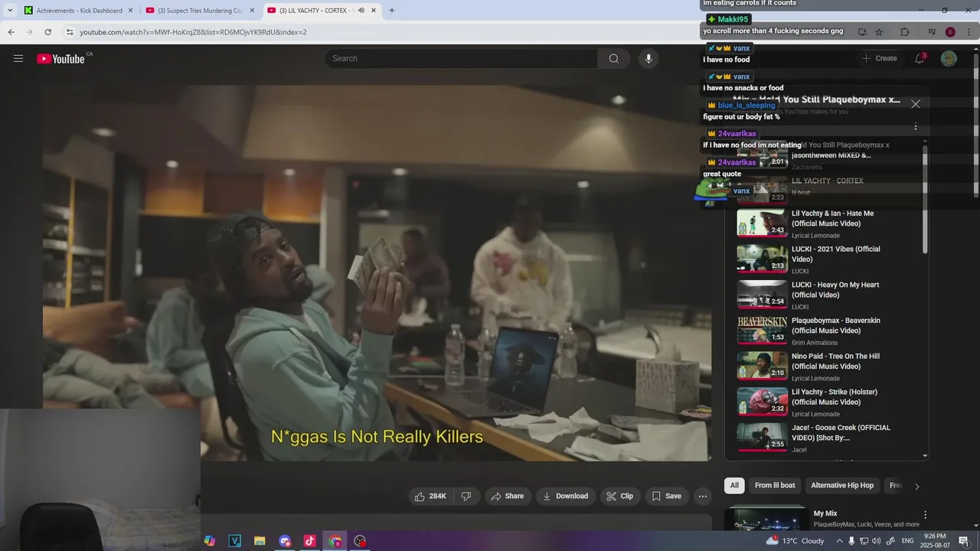Viewport: 980px width, 551px height.
Task: Show more category chips with right arrow
Action: tap(916, 486)
